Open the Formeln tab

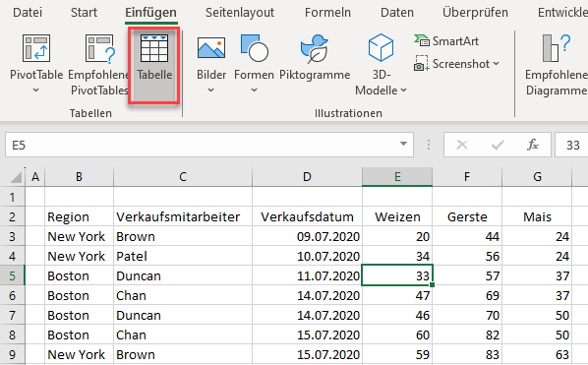pyautogui.click(x=327, y=13)
